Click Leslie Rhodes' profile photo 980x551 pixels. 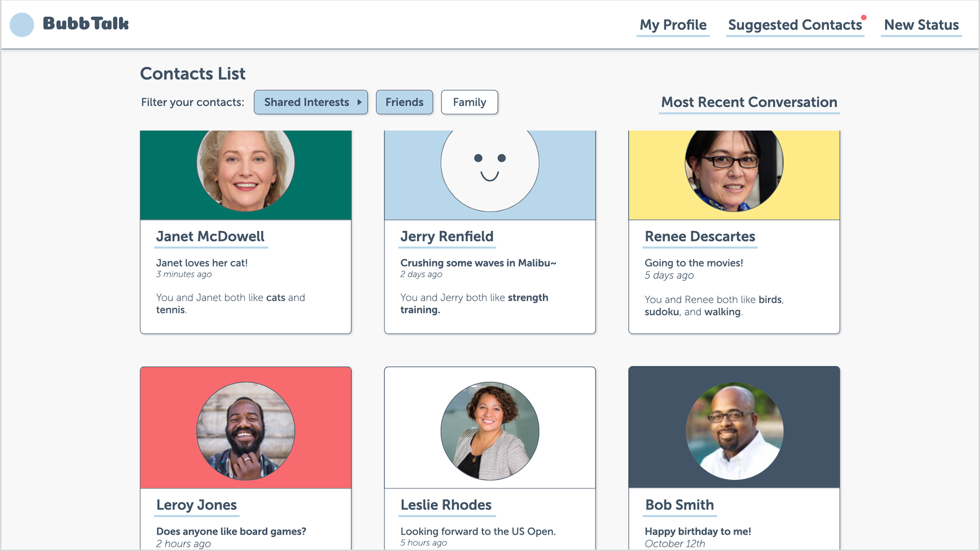[x=489, y=431]
